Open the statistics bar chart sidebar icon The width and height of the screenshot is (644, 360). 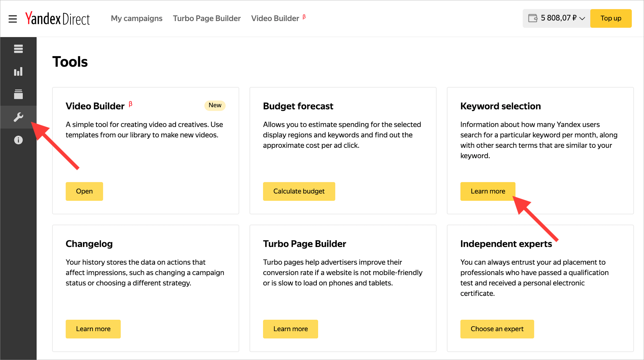(x=18, y=72)
